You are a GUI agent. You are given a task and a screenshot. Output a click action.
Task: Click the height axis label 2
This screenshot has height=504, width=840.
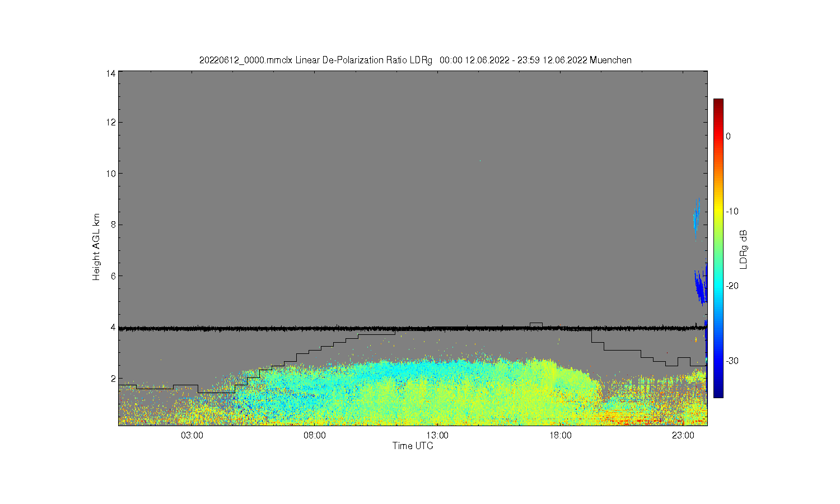pos(113,379)
